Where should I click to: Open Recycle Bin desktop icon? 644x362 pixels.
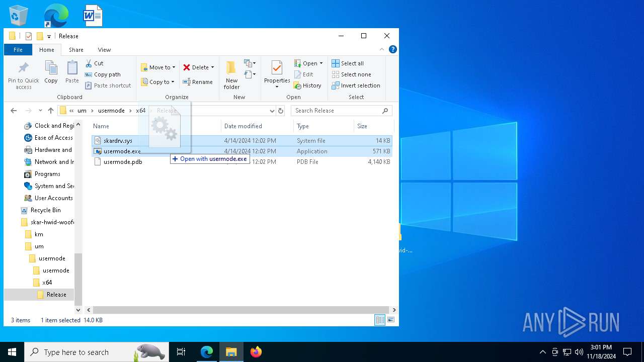19,16
